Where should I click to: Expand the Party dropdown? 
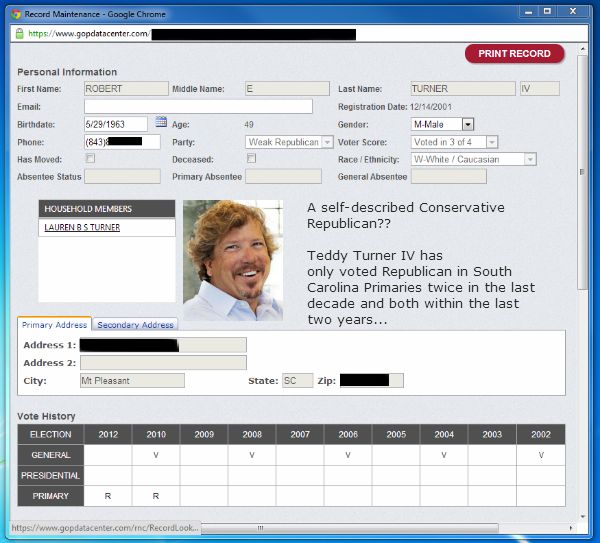point(327,142)
